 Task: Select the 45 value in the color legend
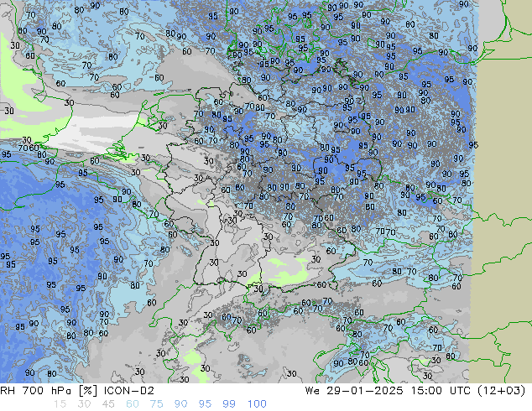point(108,404)
